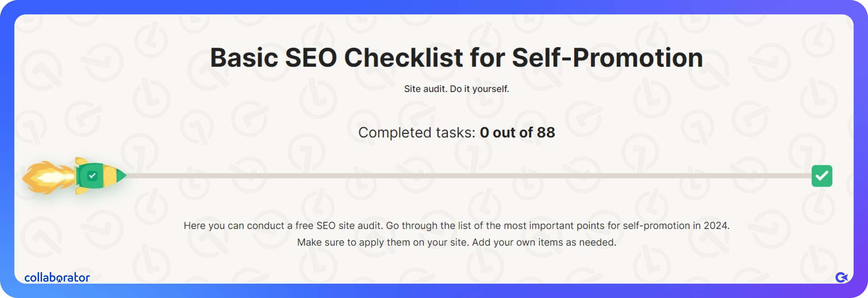Click the pin-shaped letter in the collaborator logo

click(x=59, y=278)
